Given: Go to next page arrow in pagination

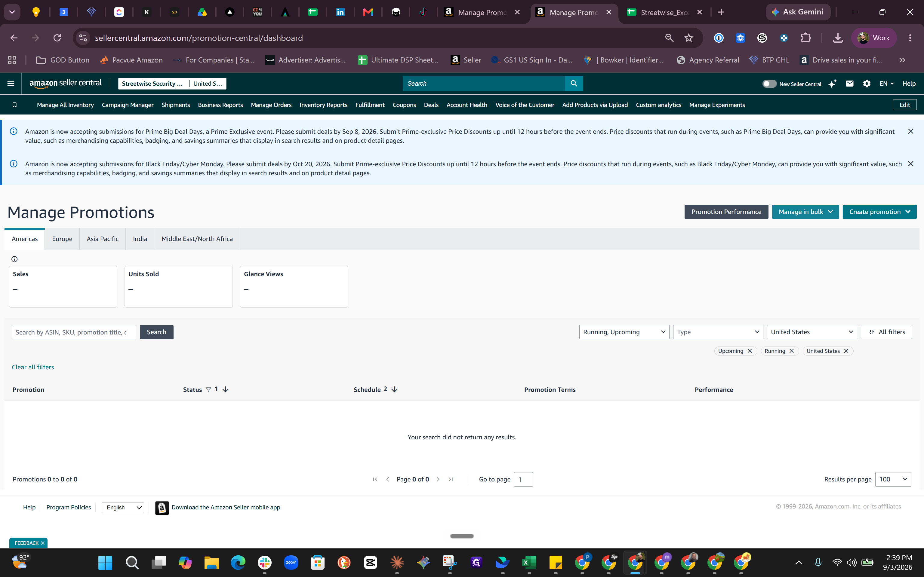Looking at the screenshot, I should click(x=438, y=479).
